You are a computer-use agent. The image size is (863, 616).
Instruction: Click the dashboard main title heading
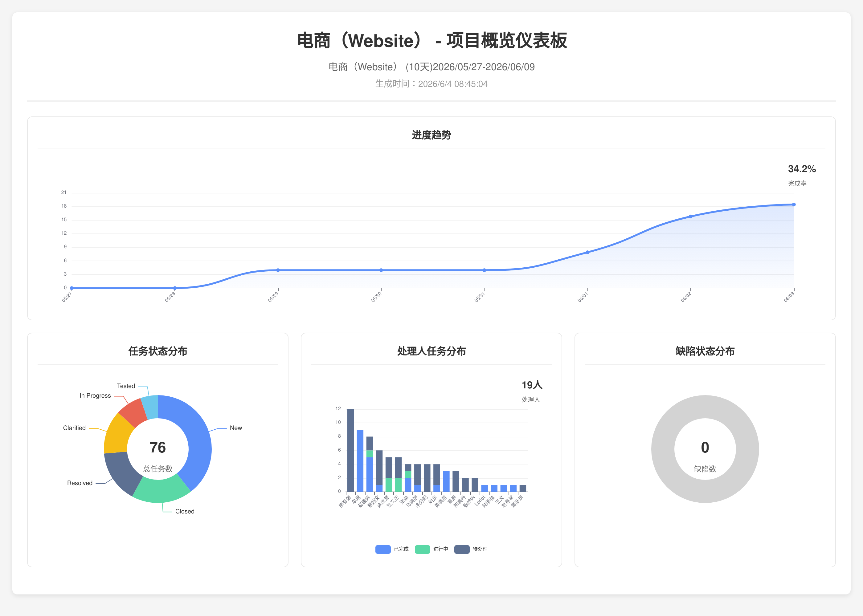point(431,41)
